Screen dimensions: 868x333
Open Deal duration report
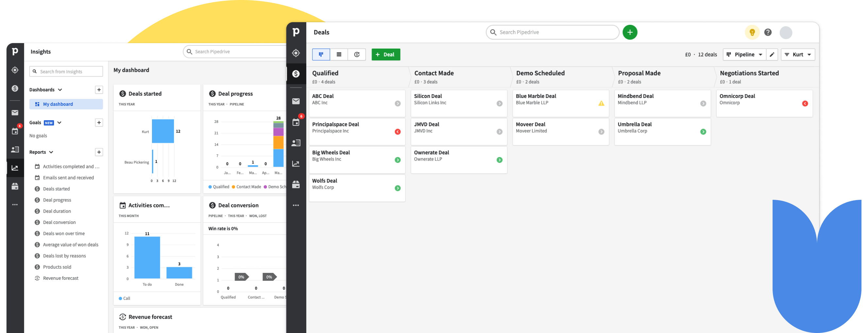[x=53, y=211]
